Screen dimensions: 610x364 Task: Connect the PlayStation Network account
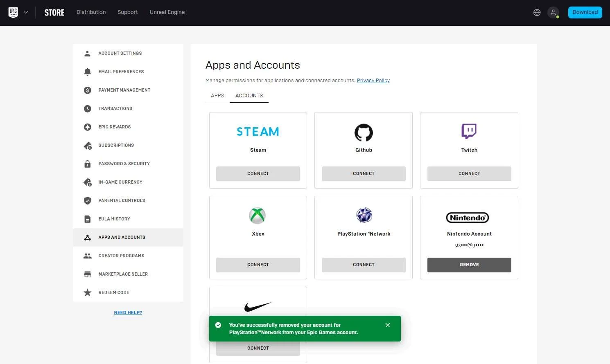[x=364, y=265]
